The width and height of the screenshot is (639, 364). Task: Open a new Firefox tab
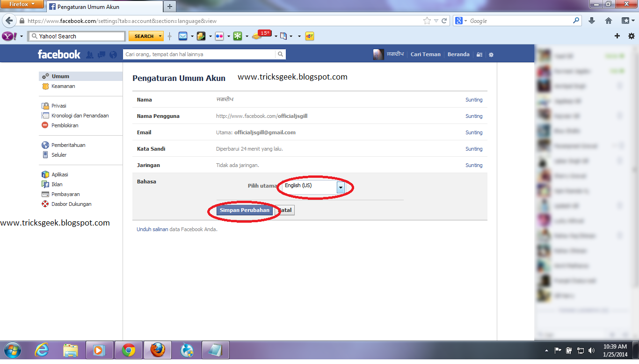[x=170, y=7]
